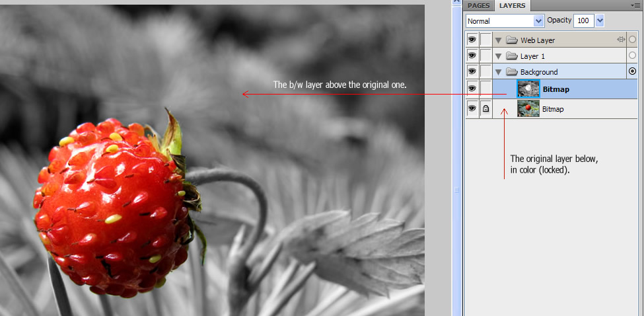The width and height of the screenshot is (644, 316).
Task: Click the Layer 1 folder icon
Action: [511, 56]
